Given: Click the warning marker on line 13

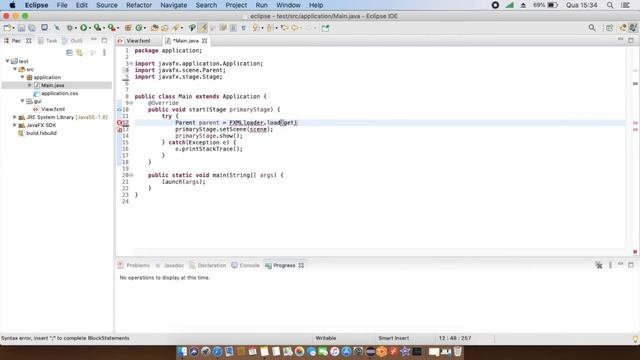Looking at the screenshot, I should (x=120, y=129).
